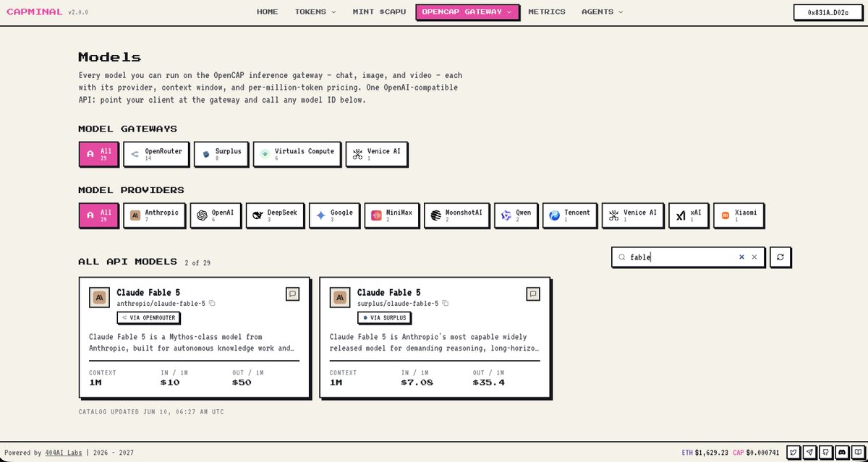The height and width of the screenshot is (462, 868).
Task: Click the $10 input price
Action: (170, 382)
